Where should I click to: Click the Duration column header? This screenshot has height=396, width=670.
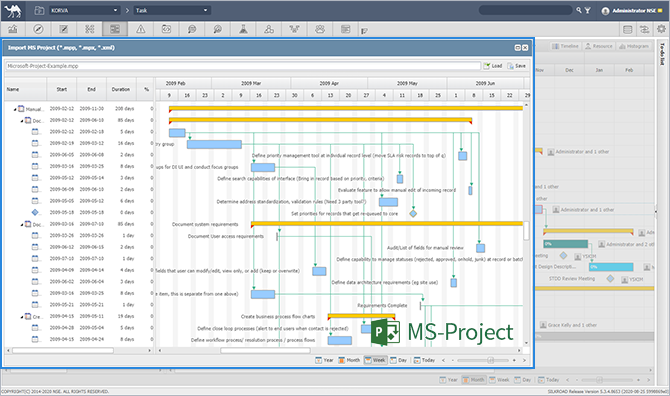(x=121, y=89)
